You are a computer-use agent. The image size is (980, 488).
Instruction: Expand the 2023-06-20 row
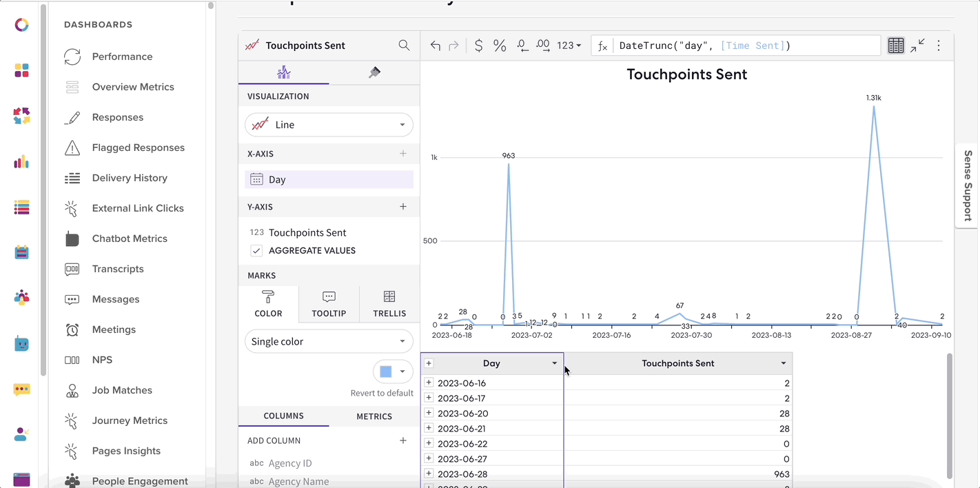(x=429, y=413)
